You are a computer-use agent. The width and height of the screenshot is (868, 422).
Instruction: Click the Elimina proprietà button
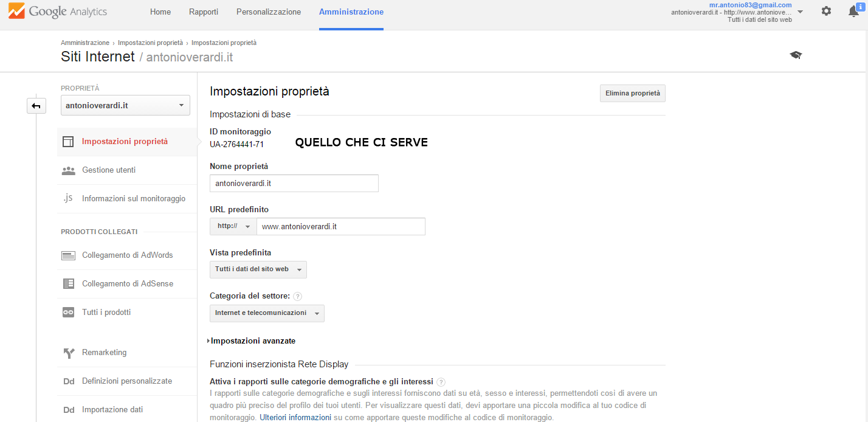[633, 94]
